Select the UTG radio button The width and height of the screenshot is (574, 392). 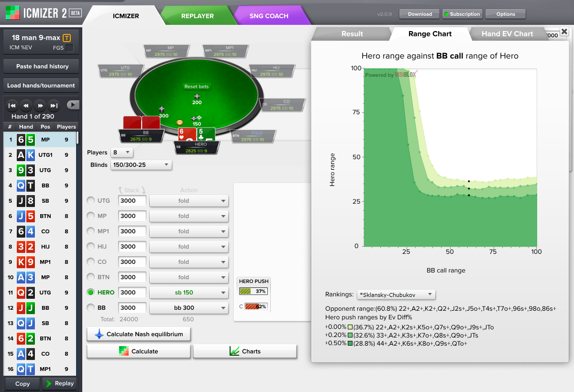[90, 201]
